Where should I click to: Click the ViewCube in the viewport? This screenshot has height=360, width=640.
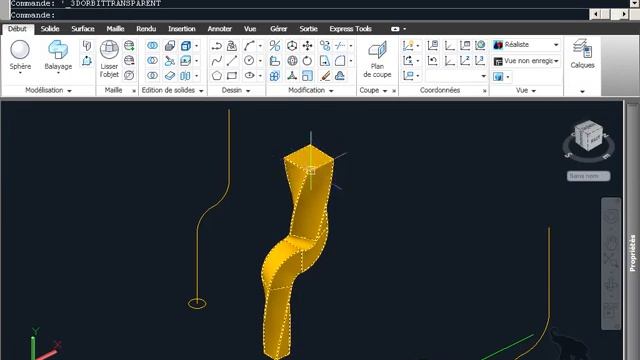pos(588,136)
